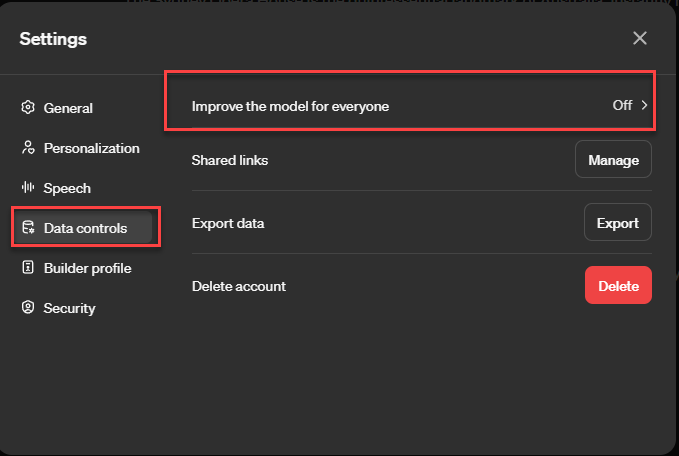Screen dimensions: 679x456
Task: Close the Settings dialog with the X
Action: [640, 38]
